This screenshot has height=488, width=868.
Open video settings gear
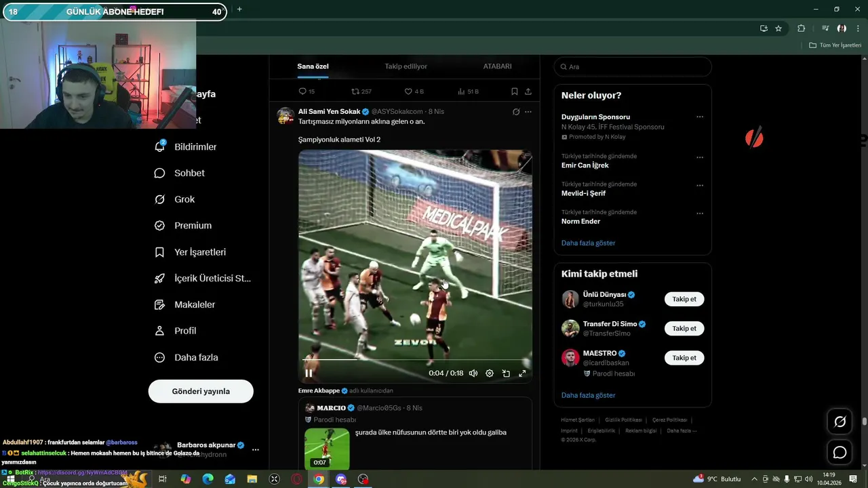490,373
